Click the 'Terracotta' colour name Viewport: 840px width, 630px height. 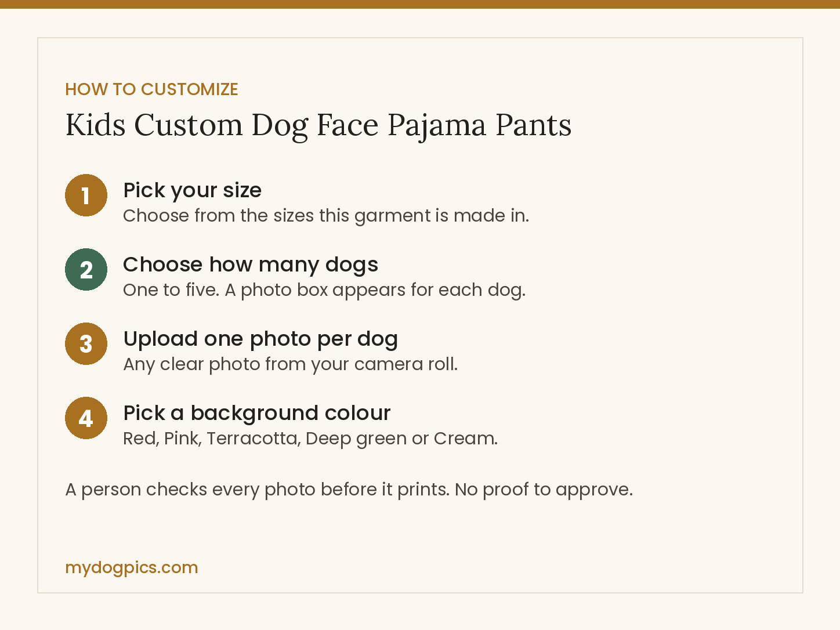(x=254, y=439)
